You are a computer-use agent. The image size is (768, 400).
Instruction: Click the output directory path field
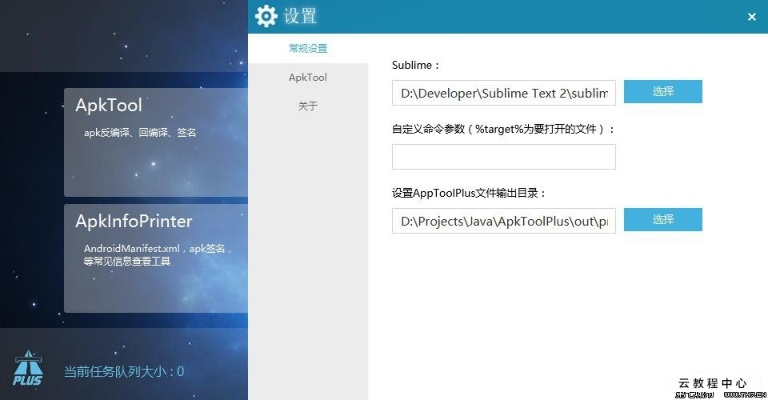click(504, 220)
